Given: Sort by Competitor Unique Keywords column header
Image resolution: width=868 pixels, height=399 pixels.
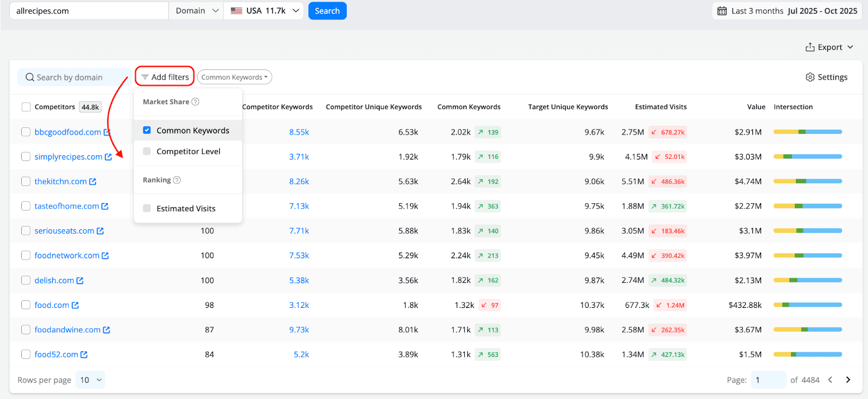Looking at the screenshot, I should 374,107.
